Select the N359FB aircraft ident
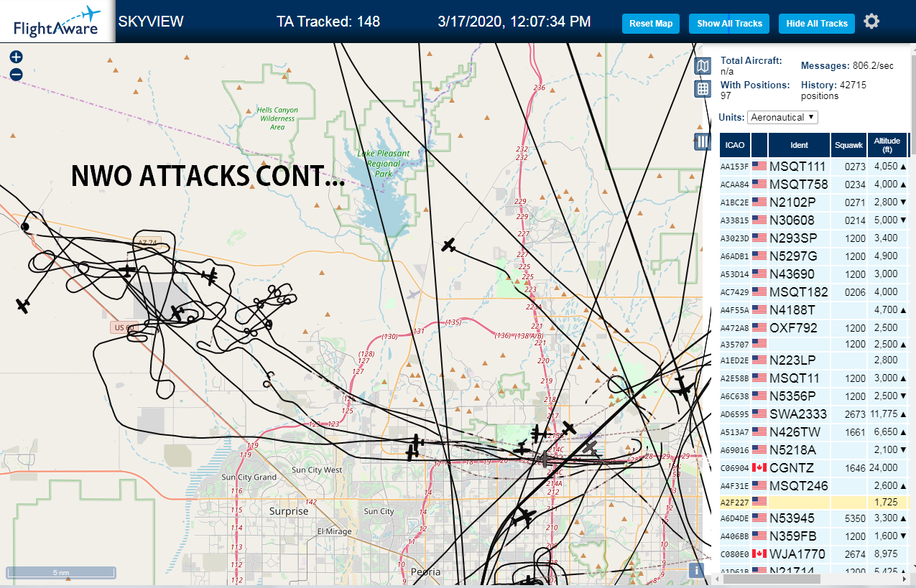Screen dimensions: 916x588 click(x=792, y=536)
